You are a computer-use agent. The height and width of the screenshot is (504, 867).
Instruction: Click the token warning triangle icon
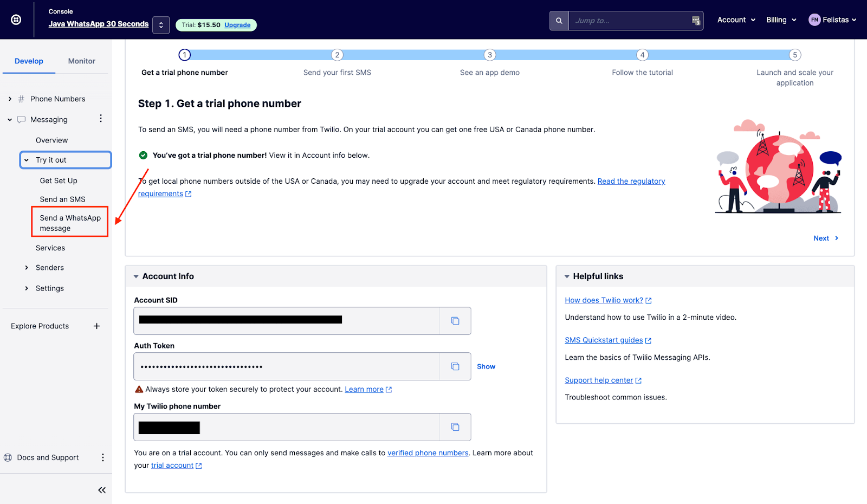click(x=139, y=390)
